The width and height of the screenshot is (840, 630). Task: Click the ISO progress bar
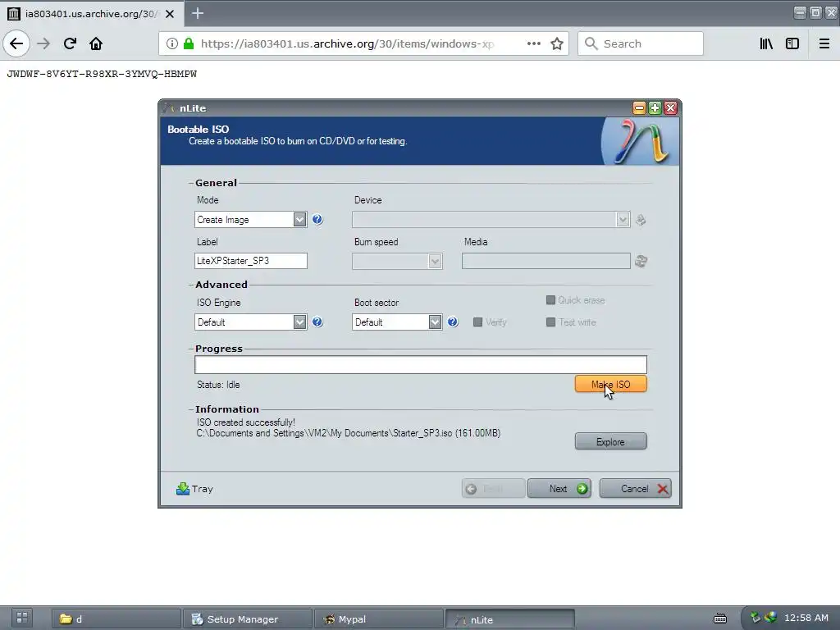[x=421, y=365]
